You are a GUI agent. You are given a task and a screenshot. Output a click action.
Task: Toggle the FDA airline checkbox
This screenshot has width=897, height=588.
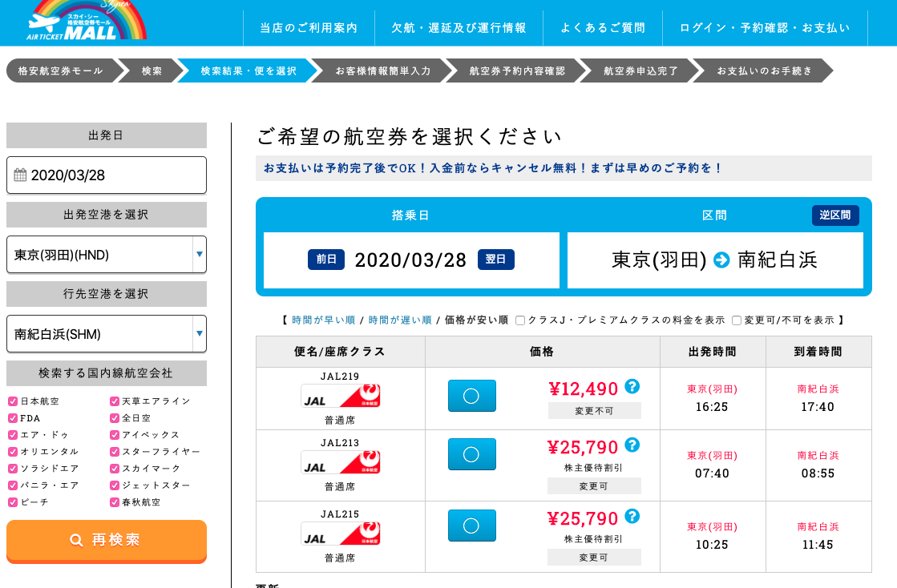pos(13,418)
